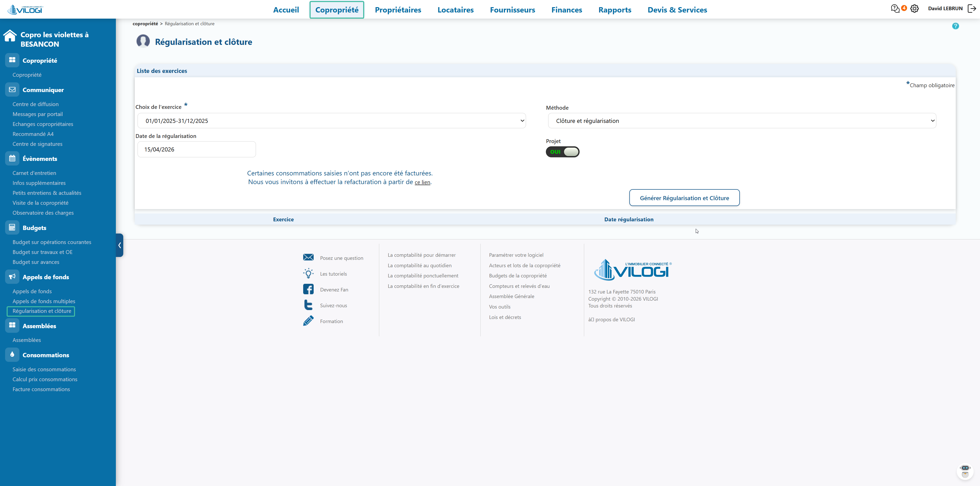The height and width of the screenshot is (486, 980).
Task: Click the envelope icon beside Posez une question
Action: pos(308,257)
